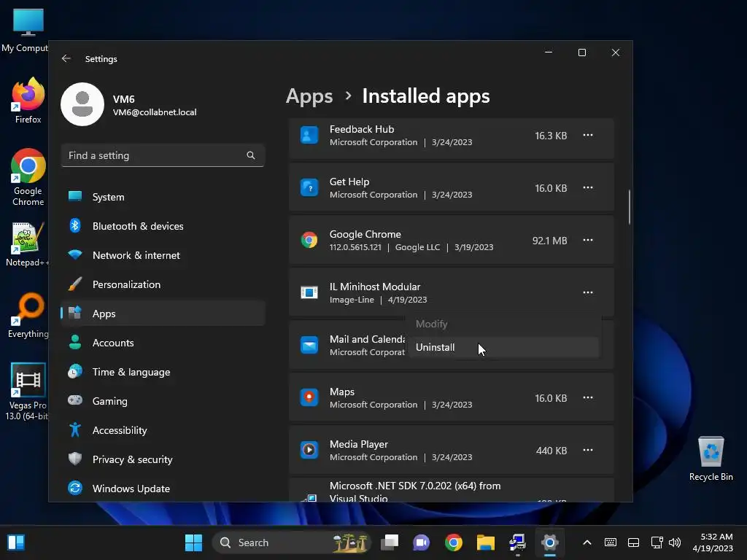Click the Maps app icon

tap(309, 397)
